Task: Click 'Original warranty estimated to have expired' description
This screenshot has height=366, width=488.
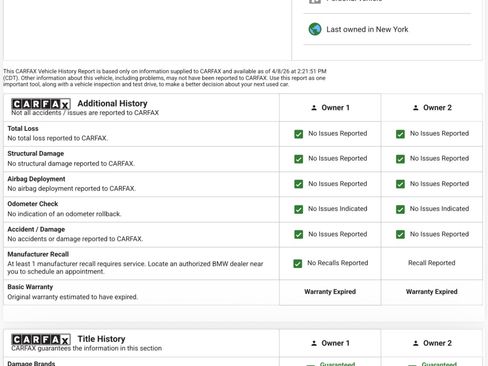Action: pyautogui.click(x=72, y=297)
